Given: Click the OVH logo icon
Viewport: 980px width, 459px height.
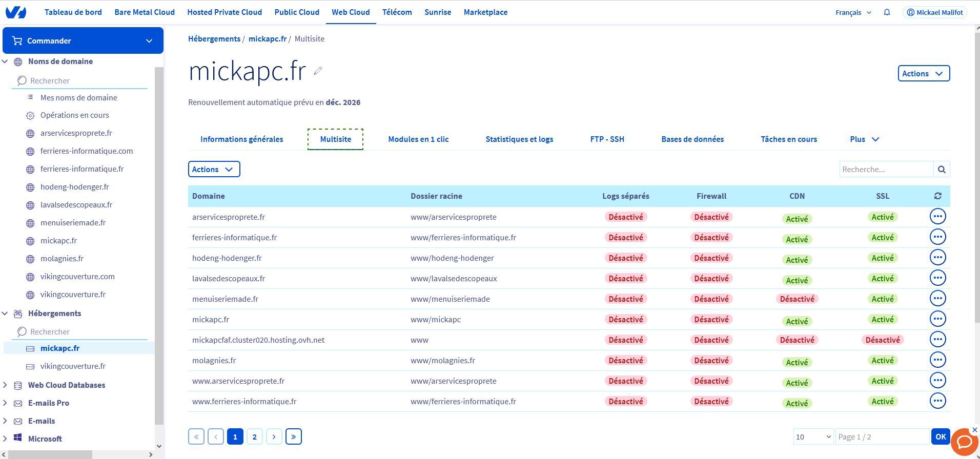Looking at the screenshot, I should click(16, 12).
